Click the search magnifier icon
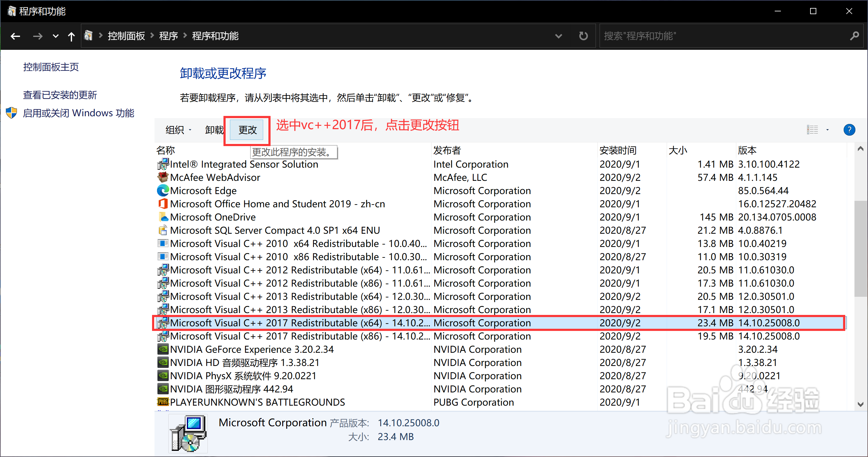Viewport: 868px width, 457px height. click(855, 36)
